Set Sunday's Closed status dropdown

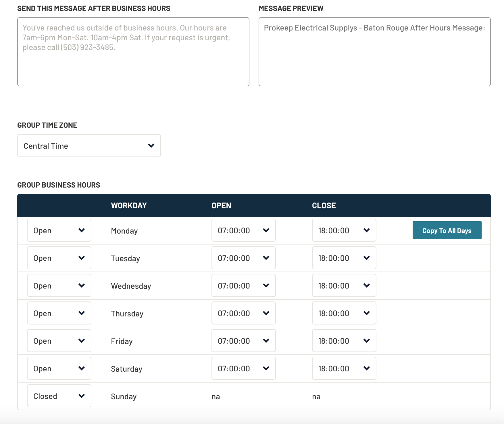click(59, 396)
